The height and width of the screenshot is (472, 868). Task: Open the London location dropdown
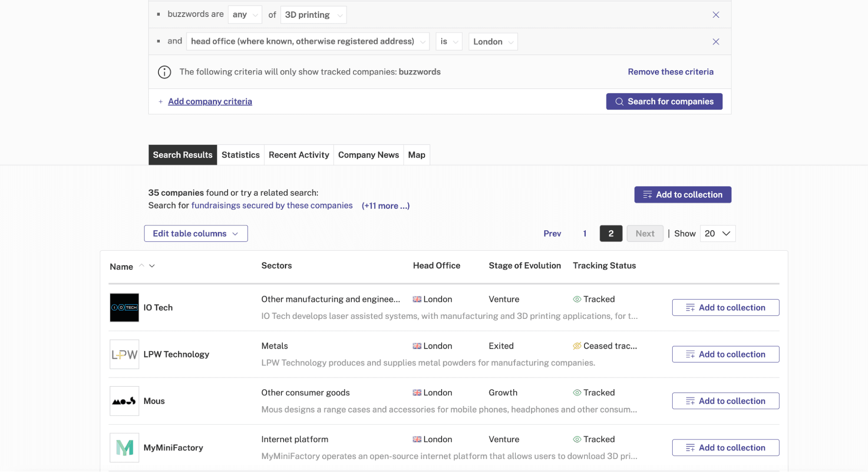pyautogui.click(x=493, y=42)
